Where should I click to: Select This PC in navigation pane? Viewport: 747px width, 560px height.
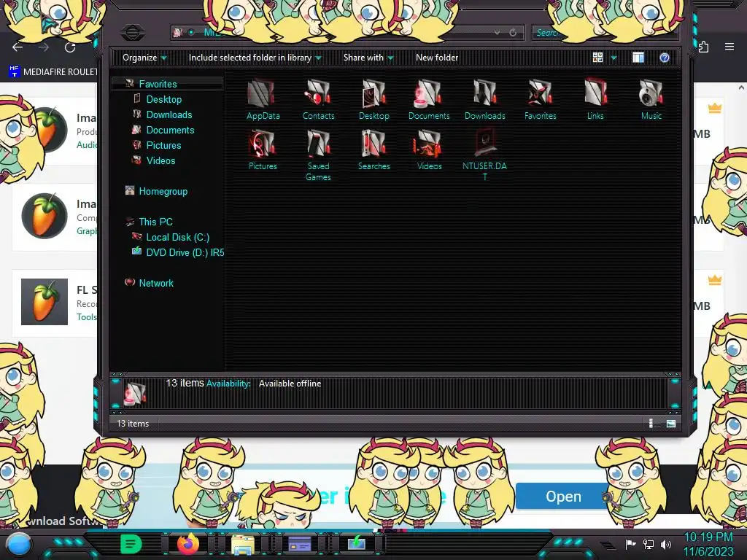click(155, 222)
